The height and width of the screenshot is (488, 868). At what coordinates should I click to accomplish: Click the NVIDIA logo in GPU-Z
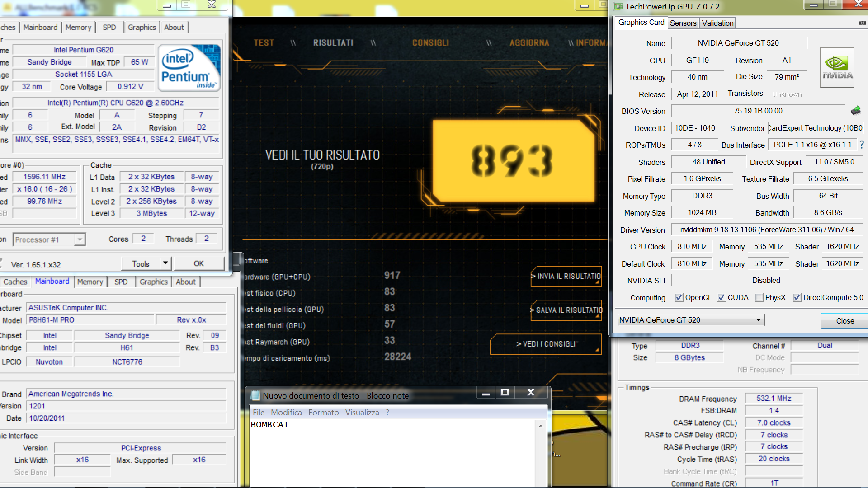click(x=837, y=68)
